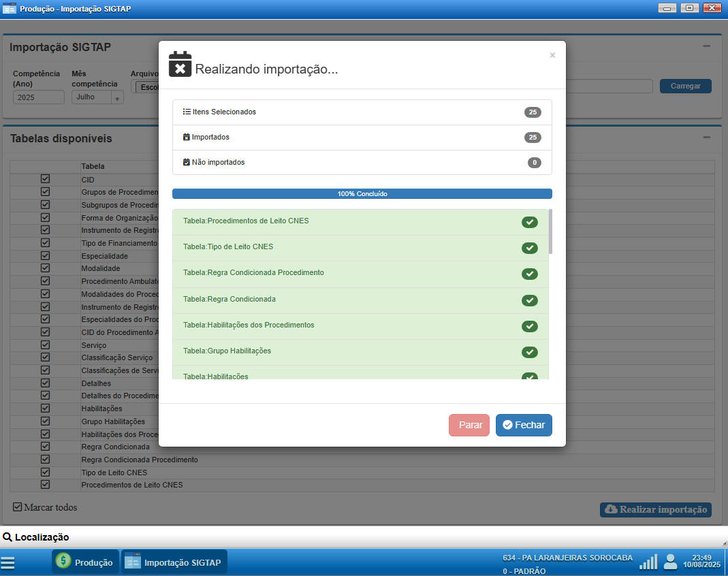Click green check icon for Tipo de Leito CNES

(x=529, y=248)
